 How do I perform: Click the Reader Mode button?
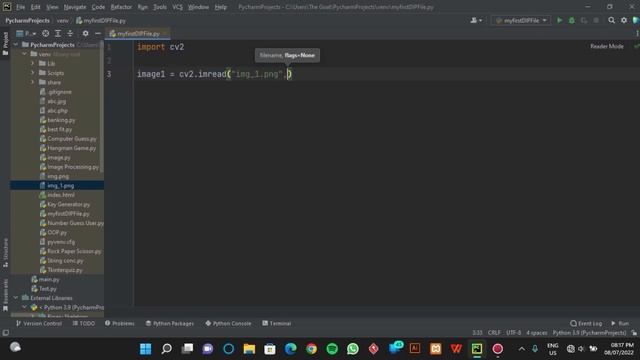click(607, 47)
